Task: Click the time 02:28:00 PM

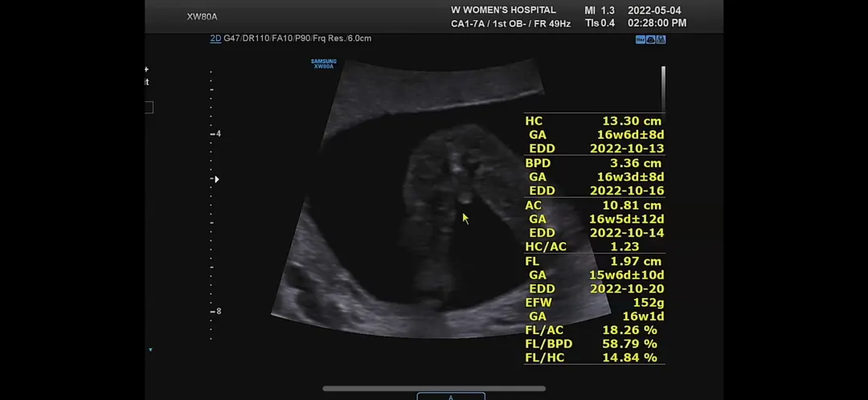Action: [657, 24]
